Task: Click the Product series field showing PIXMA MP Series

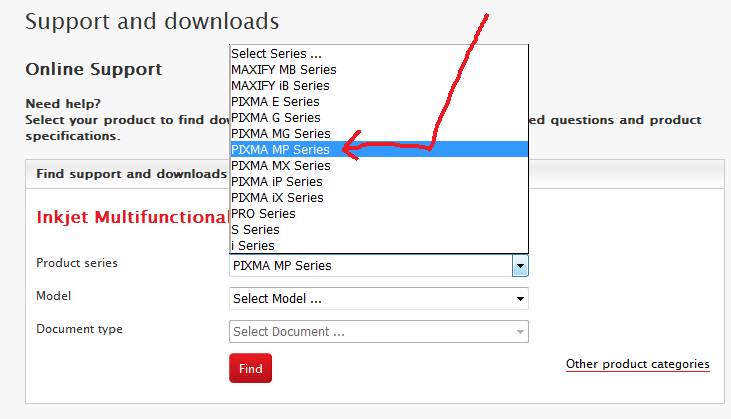Action: (x=370, y=266)
